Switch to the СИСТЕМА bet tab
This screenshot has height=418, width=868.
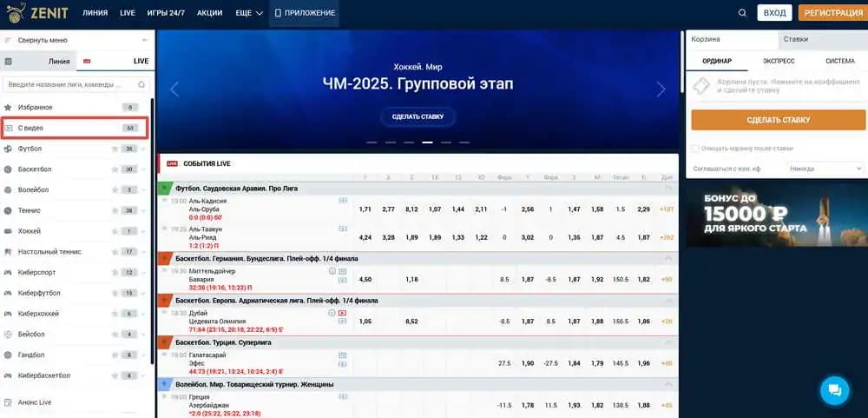(839, 61)
